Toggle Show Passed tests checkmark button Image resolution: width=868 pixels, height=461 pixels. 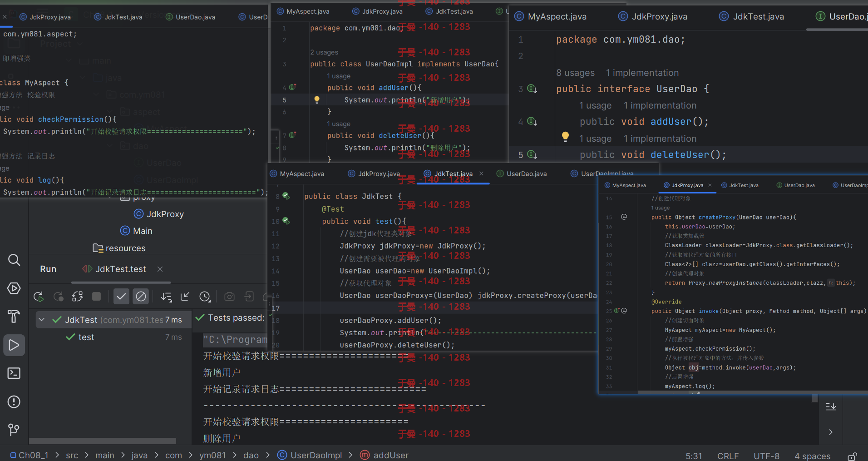coord(121,297)
